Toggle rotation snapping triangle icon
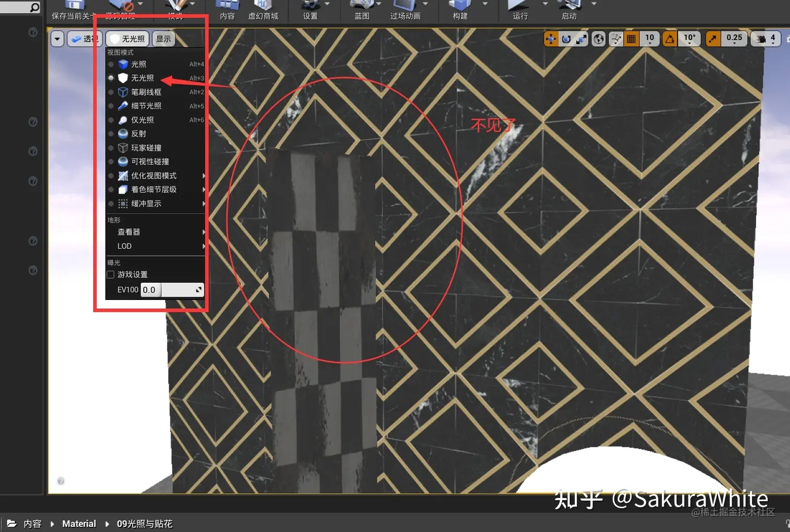This screenshot has width=790, height=532. (x=670, y=39)
